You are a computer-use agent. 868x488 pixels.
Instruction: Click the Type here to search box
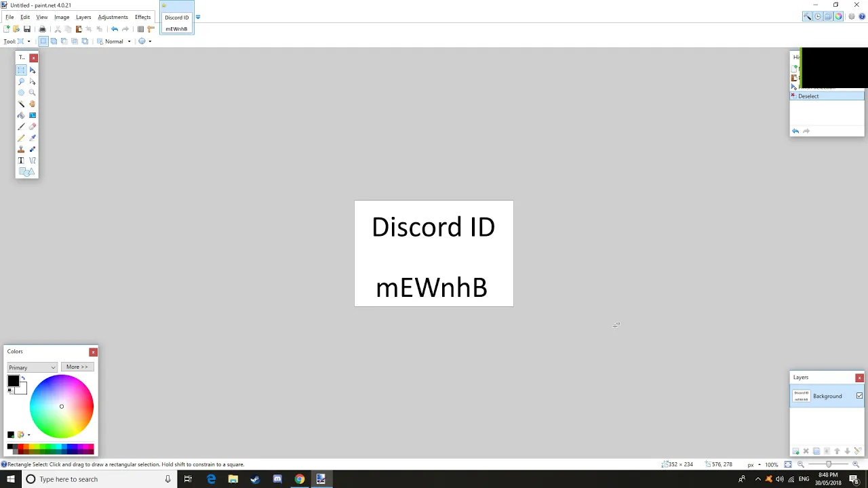click(x=99, y=479)
